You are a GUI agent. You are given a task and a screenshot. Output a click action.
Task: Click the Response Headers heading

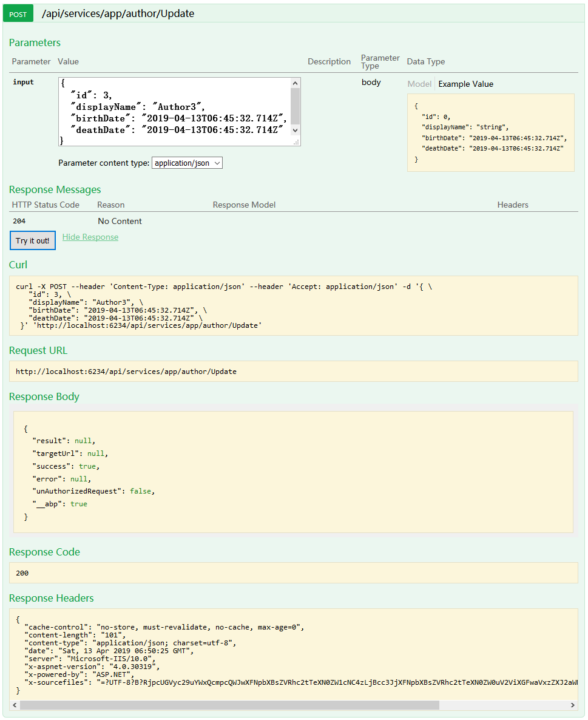52,598
